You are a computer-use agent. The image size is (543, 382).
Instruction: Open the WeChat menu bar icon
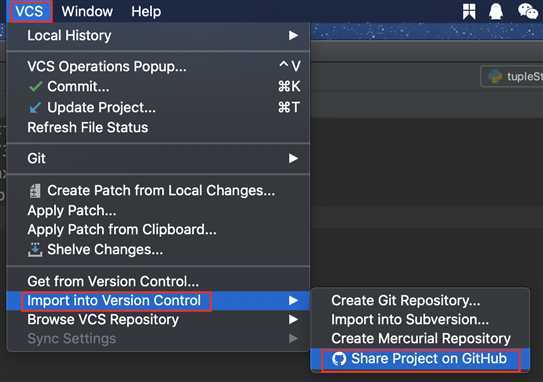pyautogui.click(x=528, y=11)
